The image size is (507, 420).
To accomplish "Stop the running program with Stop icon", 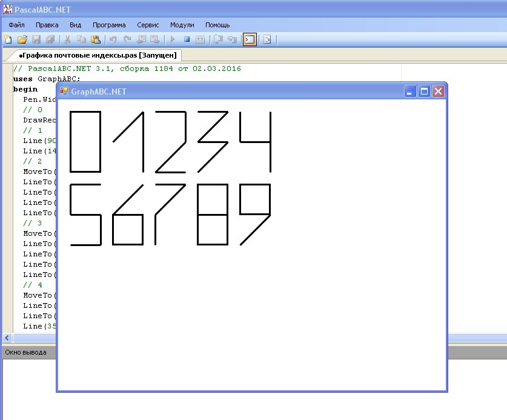I will click(187, 40).
